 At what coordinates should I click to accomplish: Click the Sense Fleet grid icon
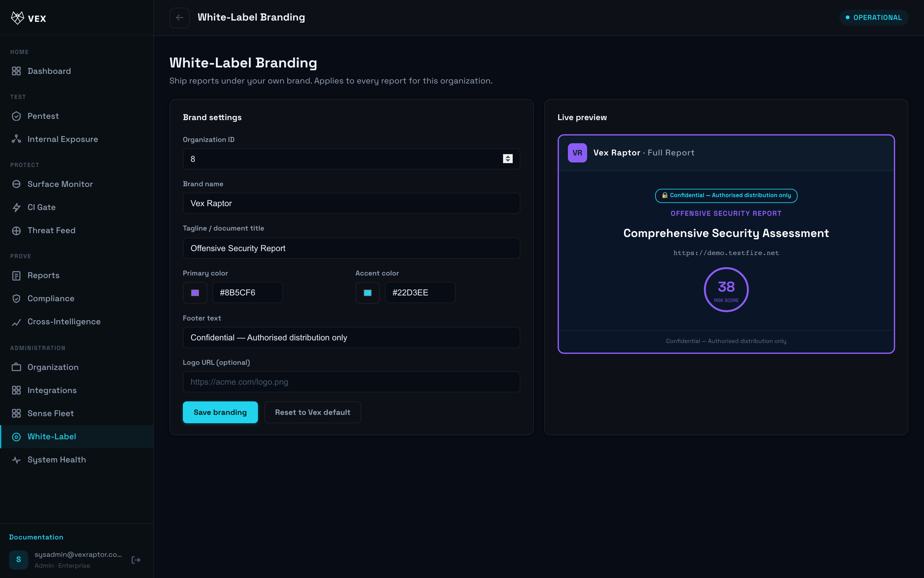(x=16, y=414)
